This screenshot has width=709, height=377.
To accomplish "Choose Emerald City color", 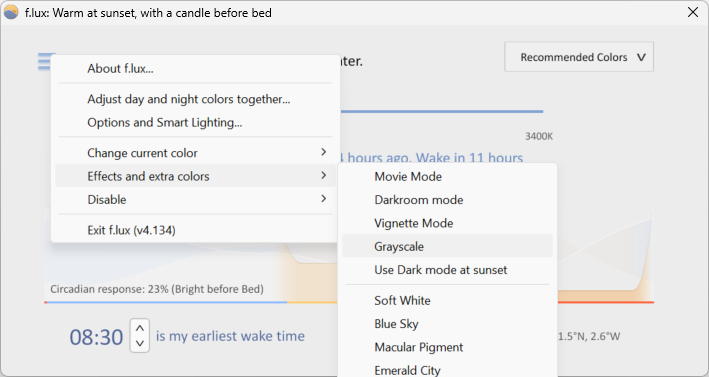I will tap(447, 370).
